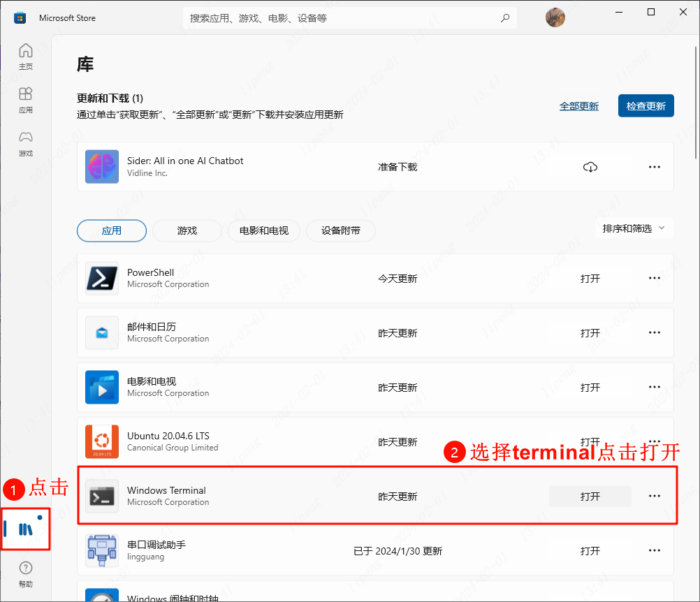Go to Apps (应用) in sidebar
Viewport: 700px width, 602px height.
coord(26,100)
